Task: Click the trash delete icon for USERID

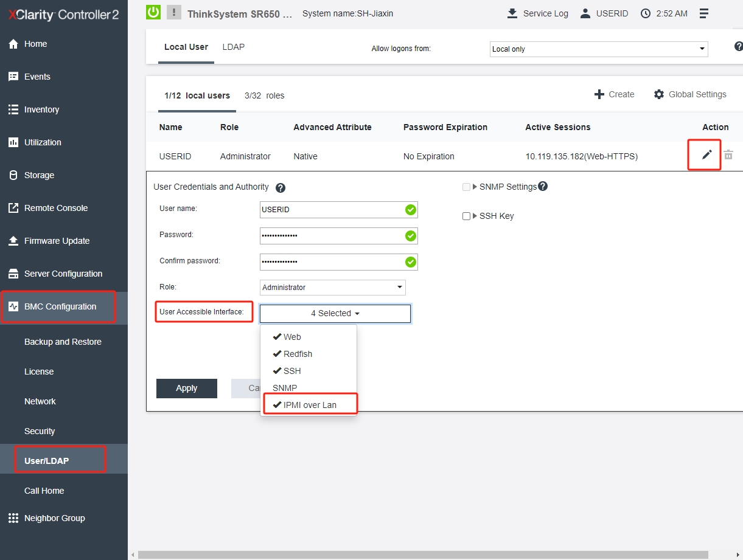Action: pos(728,155)
